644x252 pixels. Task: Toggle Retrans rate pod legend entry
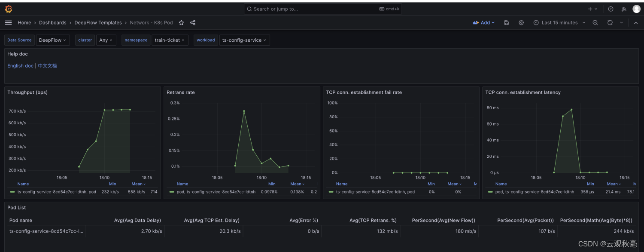pos(216,192)
